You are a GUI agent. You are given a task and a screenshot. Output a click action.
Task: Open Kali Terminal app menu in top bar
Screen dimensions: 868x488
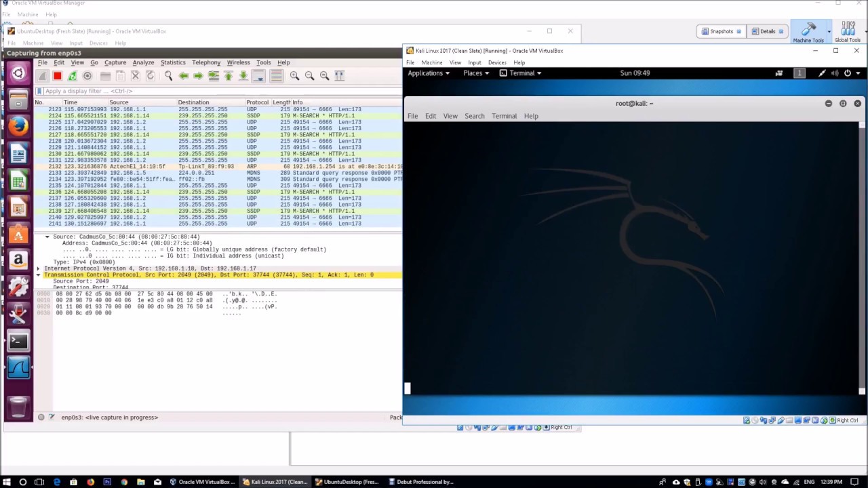(x=520, y=73)
